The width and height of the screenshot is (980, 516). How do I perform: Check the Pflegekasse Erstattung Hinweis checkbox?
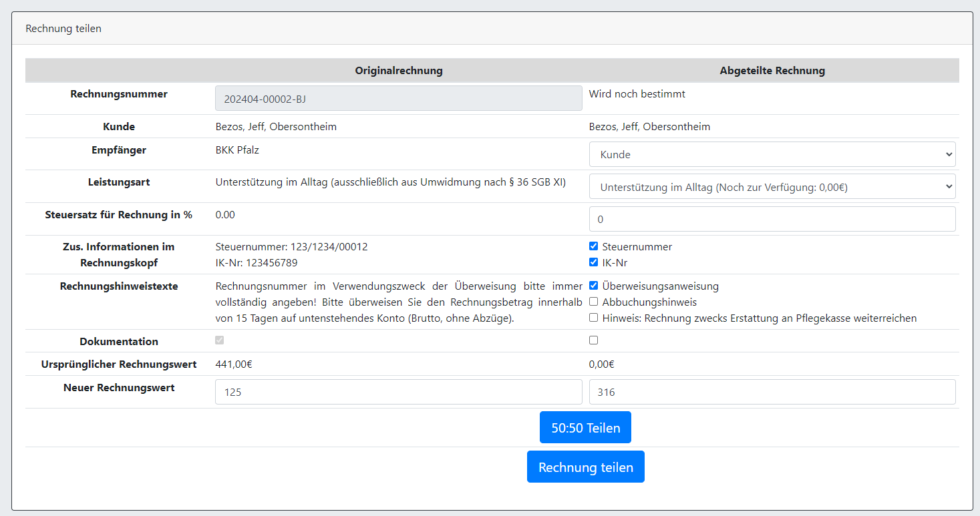pos(593,318)
